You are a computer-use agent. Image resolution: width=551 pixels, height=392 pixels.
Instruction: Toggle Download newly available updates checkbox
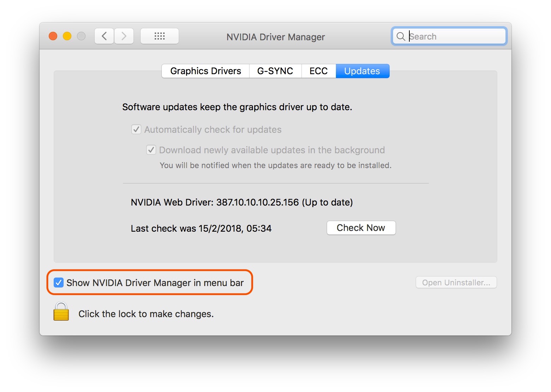coord(151,150)
